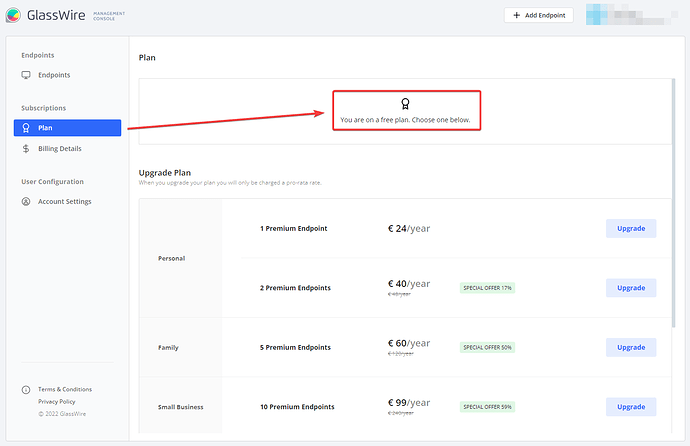Click the SPECIAL OFFER 59% badge

(x=487, y=407)
